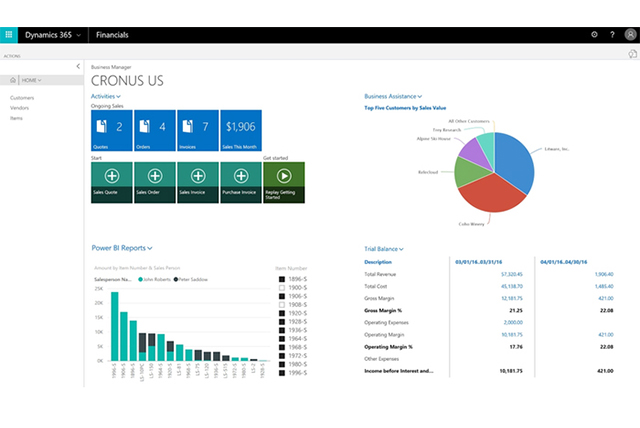Open Gross Margin value 12,181.75
Screen dimensions: 640x428
coord(512,298)
